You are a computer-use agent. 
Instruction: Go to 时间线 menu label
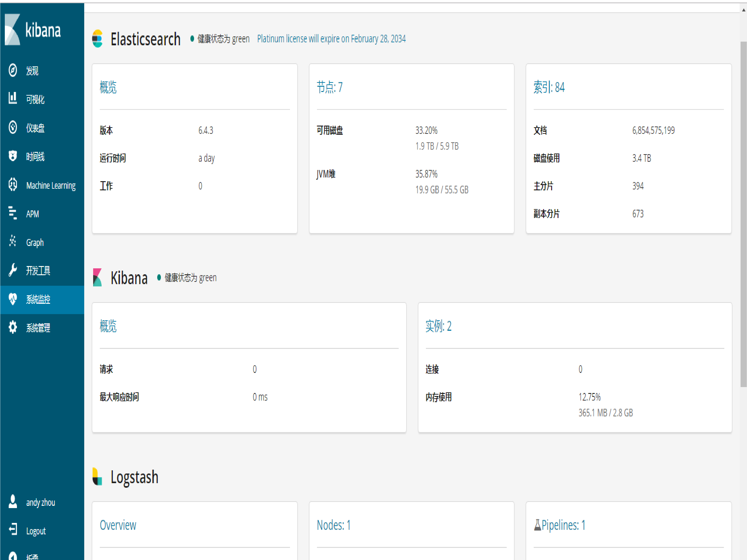point(35,157)
